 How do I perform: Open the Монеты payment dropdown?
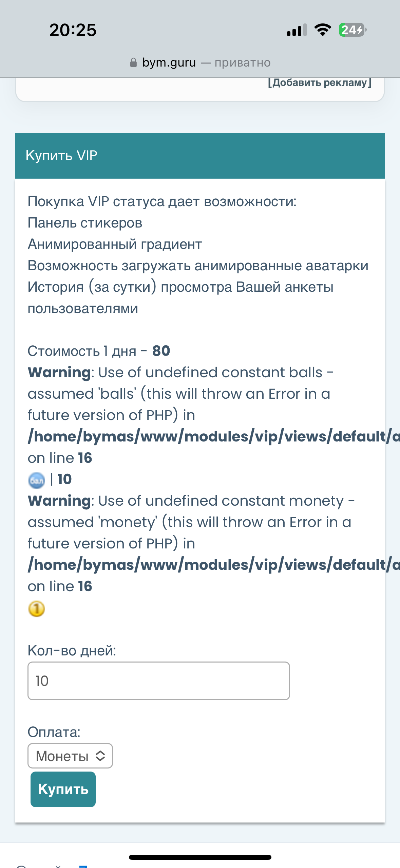(70, 756)
